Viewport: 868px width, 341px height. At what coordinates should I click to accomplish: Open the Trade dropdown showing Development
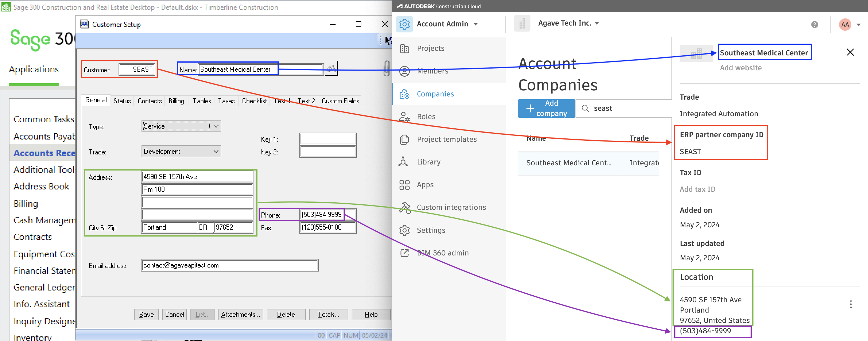coord(181,152)
